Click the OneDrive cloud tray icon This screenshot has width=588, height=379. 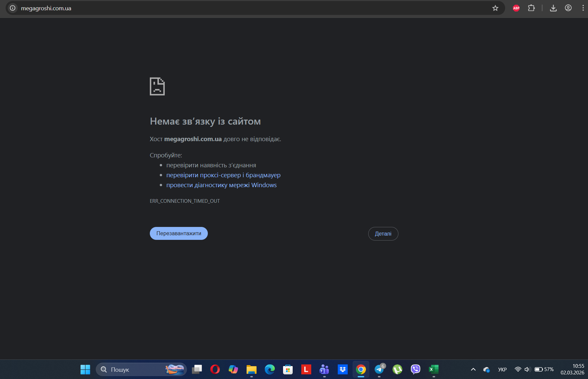click(487, 369)
